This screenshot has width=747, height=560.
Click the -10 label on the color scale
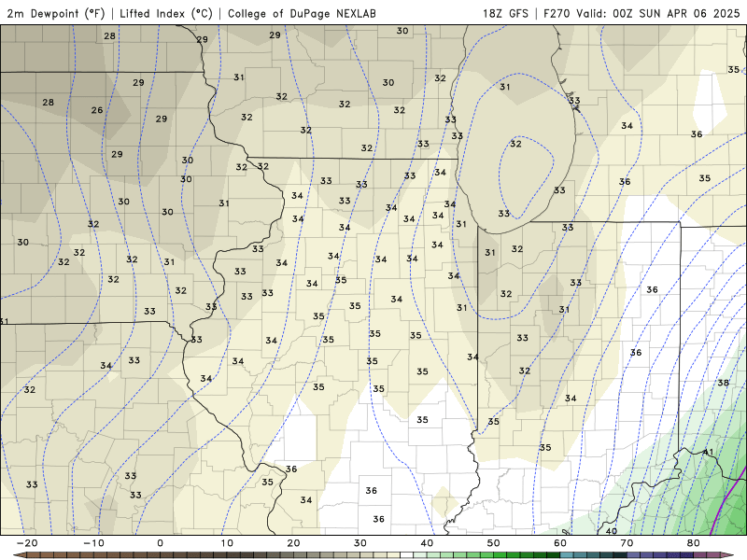(93, 543)
